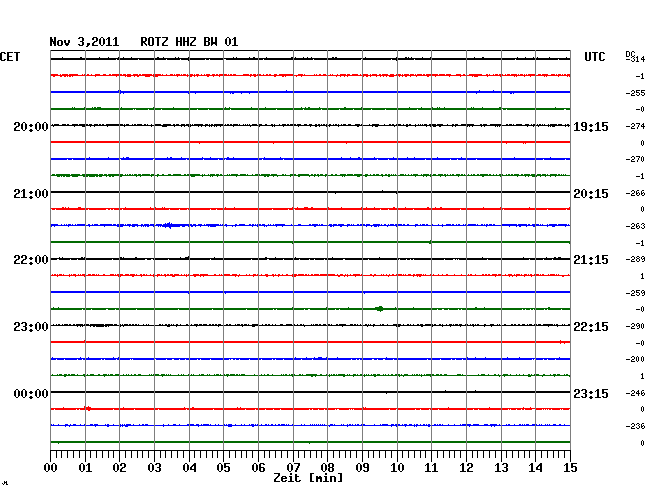Select the 00:00 CET time label
Viewport: 650px width, 494px height.
(x=31, y=393)
